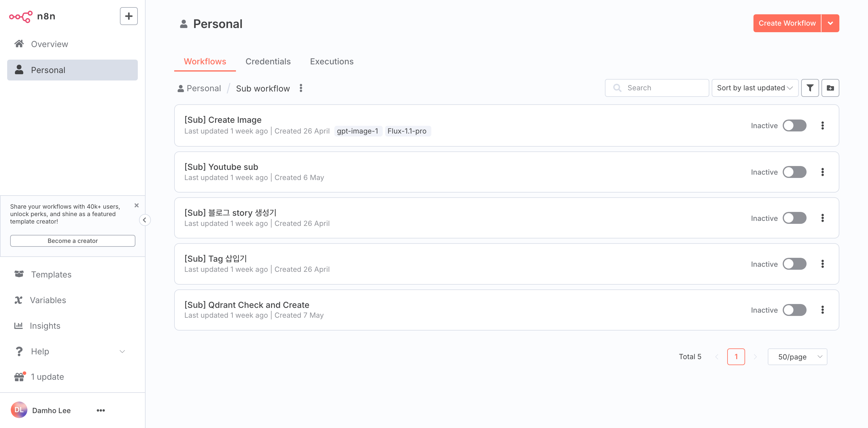The width and height of the screenshot is (868, 428).
Task: Toggle the Tag 삽입기 workflow active
Action: coord(794,264)
